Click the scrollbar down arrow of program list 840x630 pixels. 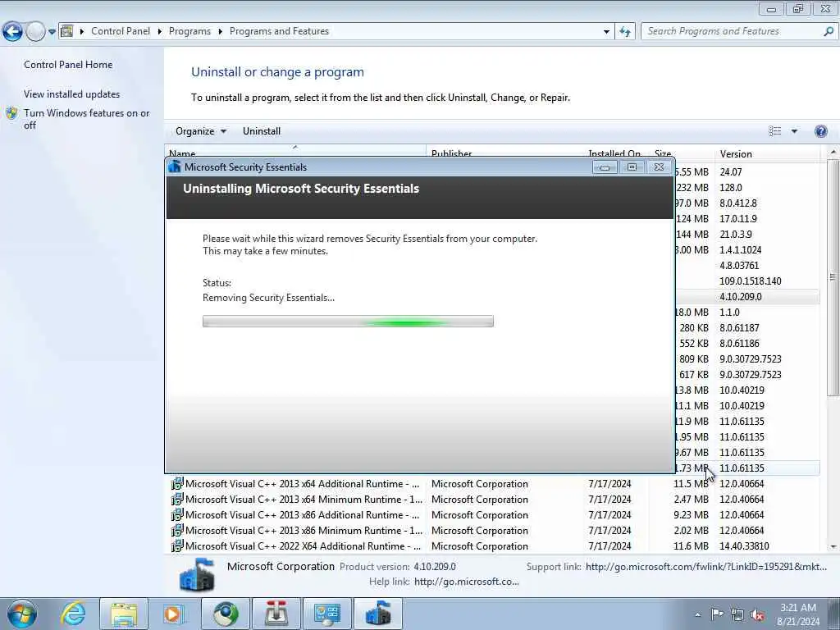[833, 547]
